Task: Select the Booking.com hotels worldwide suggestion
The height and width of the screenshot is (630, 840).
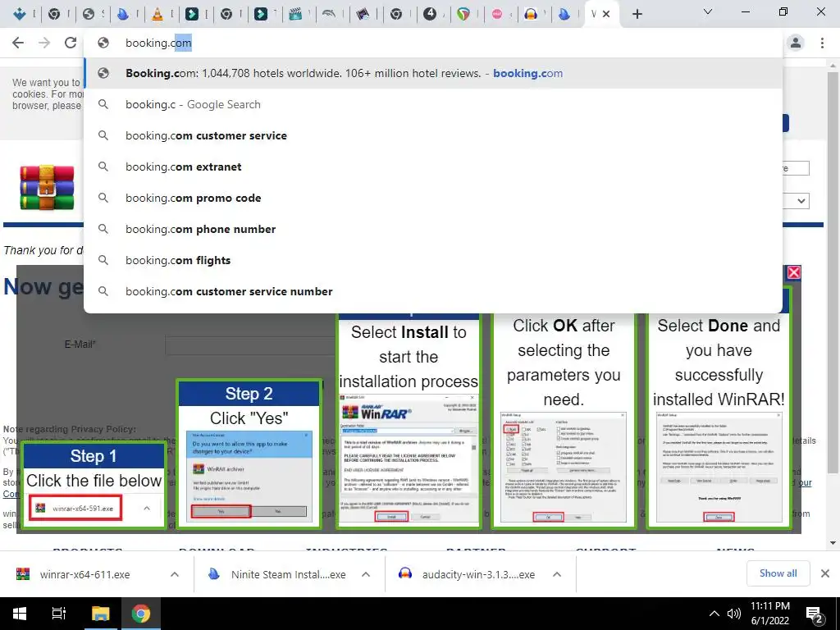Action: click(433, 73)
